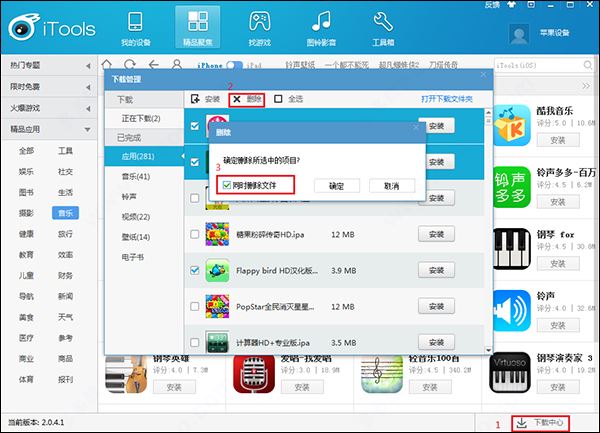Check the third download row checkbox
Screen dimensions: 600x433
point(195,198)
